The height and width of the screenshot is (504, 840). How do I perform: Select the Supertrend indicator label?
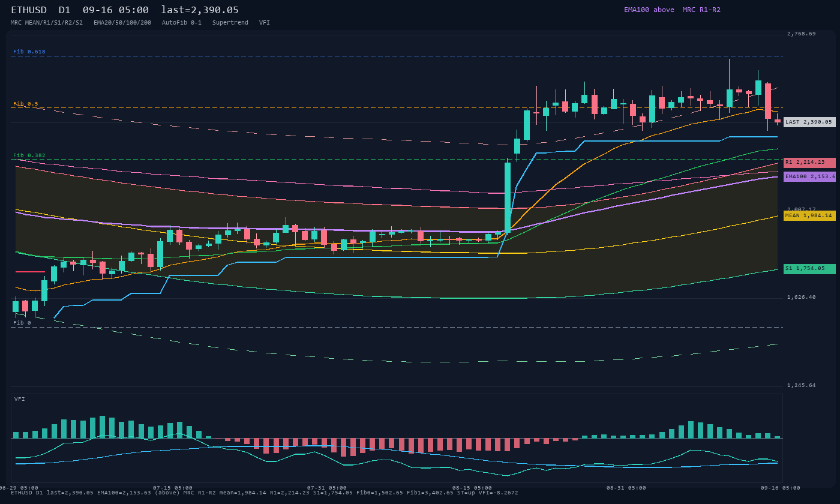(230, 22)
